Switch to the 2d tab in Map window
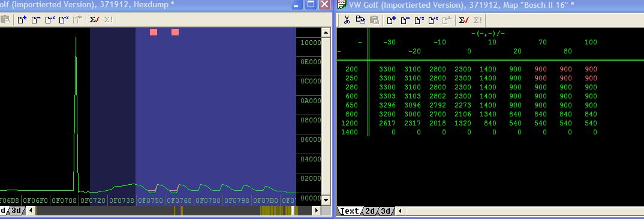Viewport: 644px width, 219px height. point(369,211)
